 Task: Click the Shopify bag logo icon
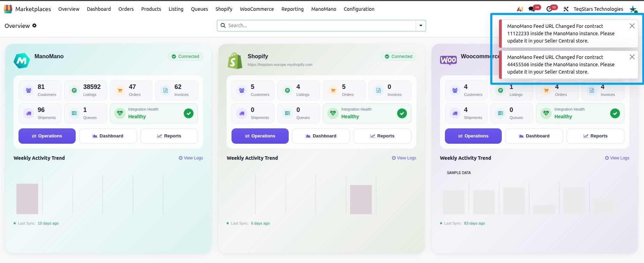click(x=235, y=61)
